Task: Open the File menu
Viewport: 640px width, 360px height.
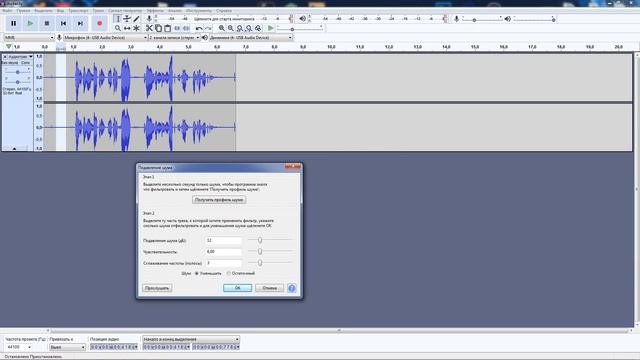Action: point(7,11)
